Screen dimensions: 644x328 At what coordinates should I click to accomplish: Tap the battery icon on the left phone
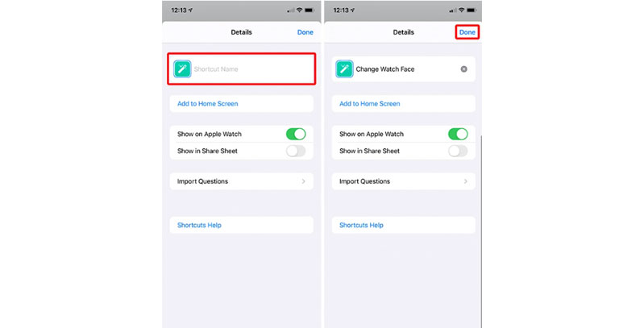[x=310, y=10]
